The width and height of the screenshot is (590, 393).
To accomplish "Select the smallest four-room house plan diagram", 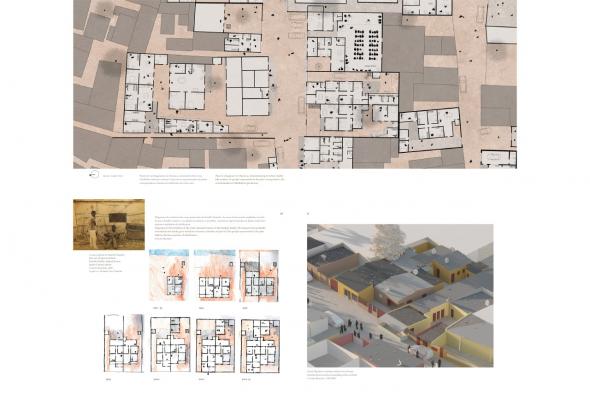I will [169, 275].
